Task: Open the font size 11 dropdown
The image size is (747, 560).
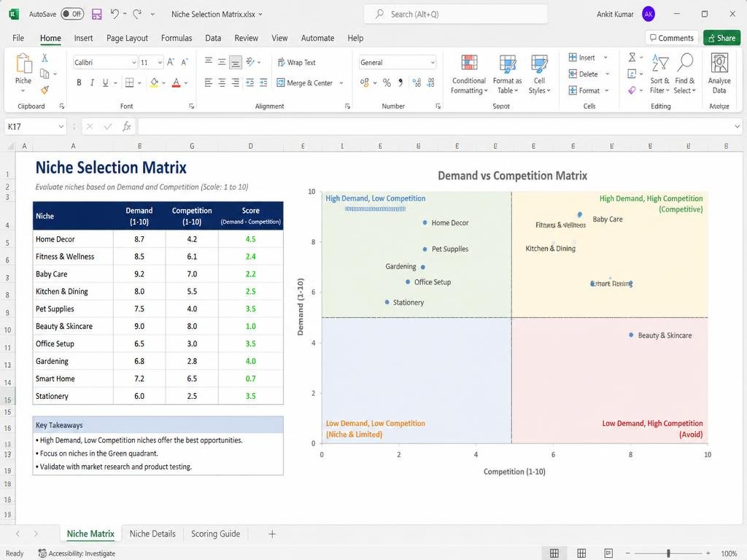Action: coord(160,63)
